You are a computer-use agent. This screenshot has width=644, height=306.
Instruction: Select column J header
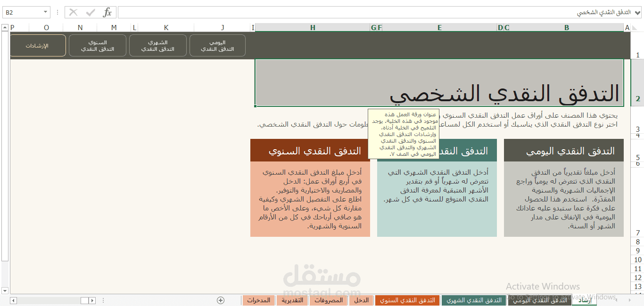tap(223, 28)
